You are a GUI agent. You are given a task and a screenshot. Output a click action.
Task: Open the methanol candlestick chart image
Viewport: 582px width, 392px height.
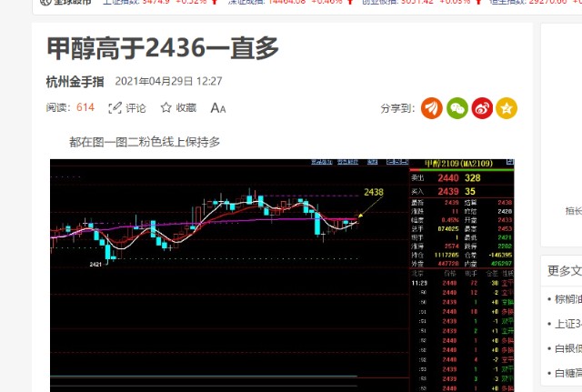click(x=282, y=273)
